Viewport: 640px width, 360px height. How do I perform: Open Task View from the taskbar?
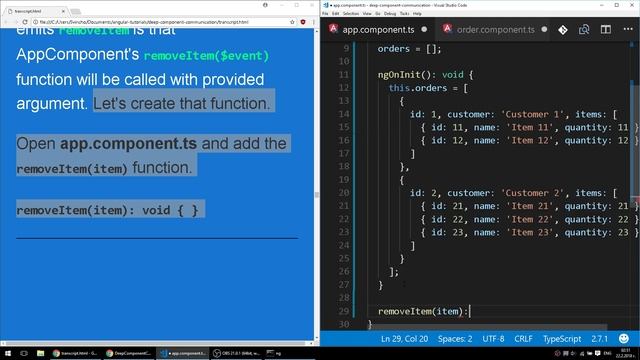[x=24, y=353]
